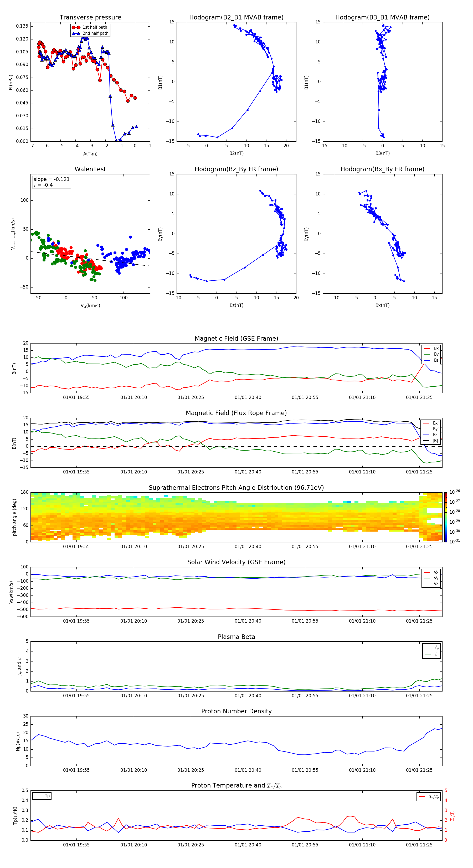473x868 pixels.
Task: Select the By legend entry in GSE panel
Action: 431,355
